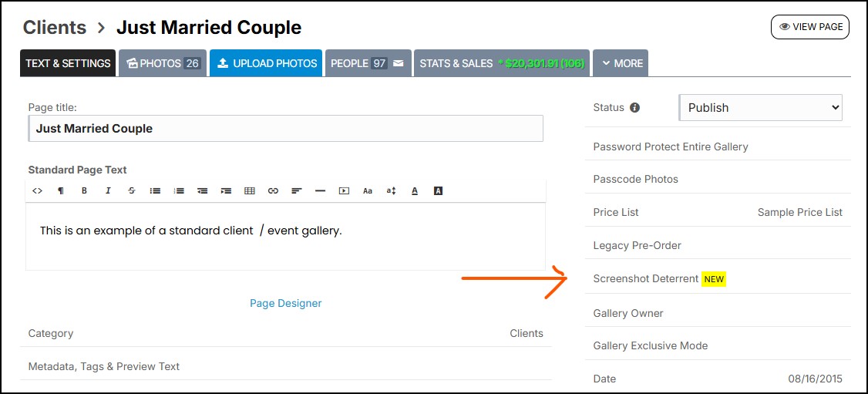Screen dimensions: 868x394
Task: Open the Status dropdown showing Publish
Action: [760, 108]
